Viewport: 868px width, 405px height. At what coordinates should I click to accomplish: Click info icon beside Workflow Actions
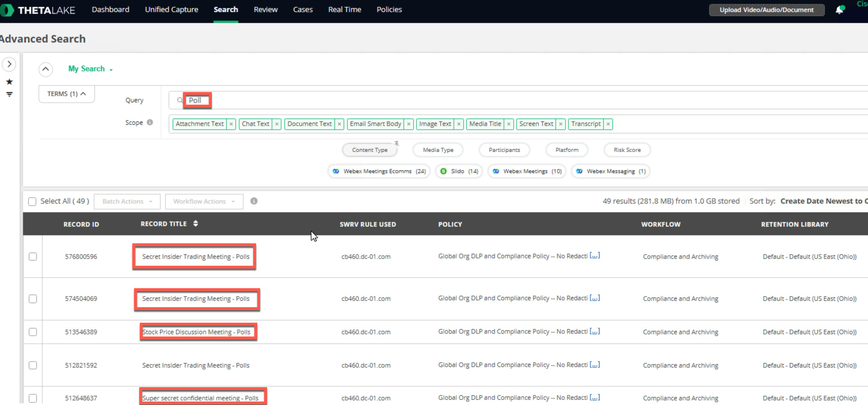[x=254, y=201]
